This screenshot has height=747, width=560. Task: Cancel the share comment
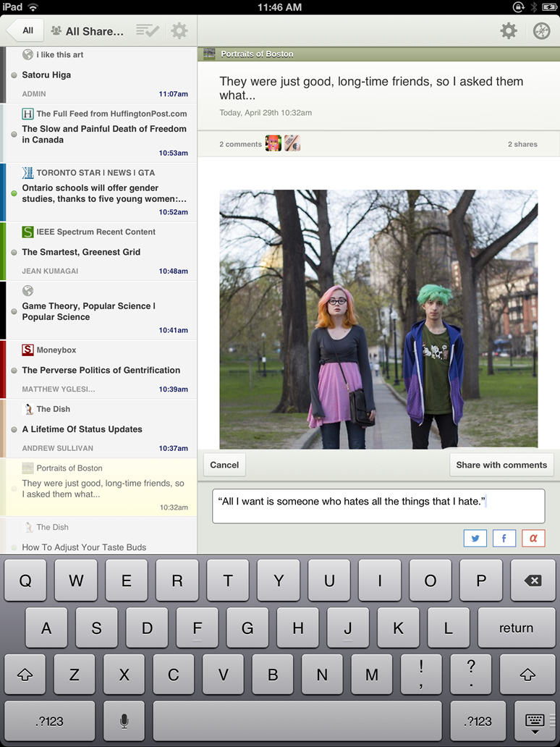(x=224, y=465)
